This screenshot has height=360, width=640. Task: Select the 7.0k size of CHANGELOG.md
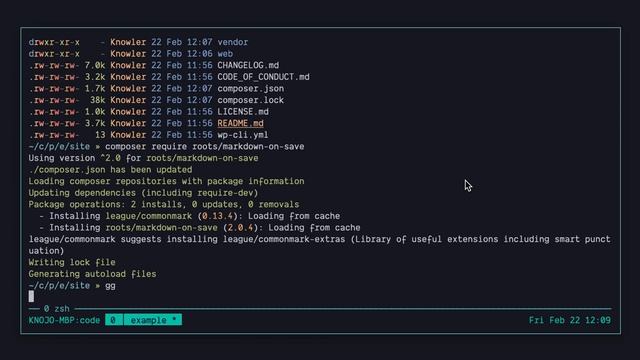[95, 65]
